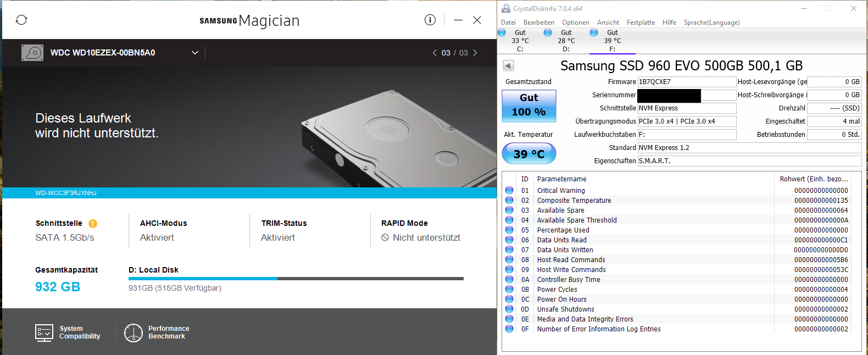Click the hard drive icon beside WDC WD10EZEX

(x=32, y=53)
